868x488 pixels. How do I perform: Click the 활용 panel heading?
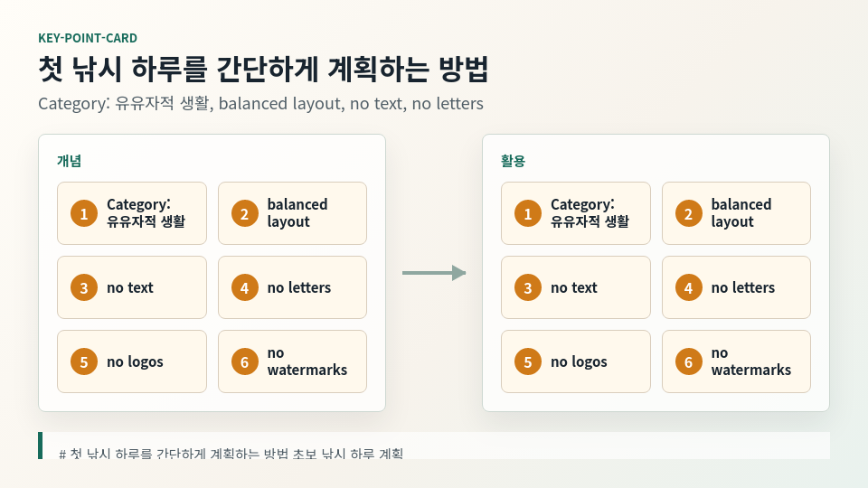(514, 161)
